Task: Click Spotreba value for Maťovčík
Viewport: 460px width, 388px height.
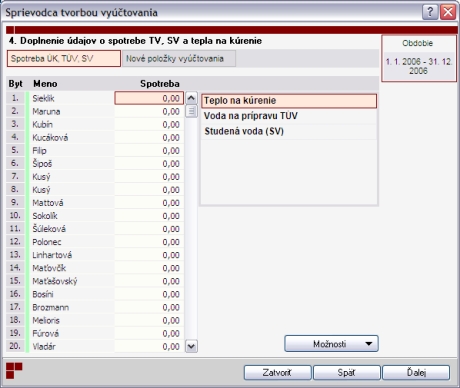Action: [x=149, y=268]
